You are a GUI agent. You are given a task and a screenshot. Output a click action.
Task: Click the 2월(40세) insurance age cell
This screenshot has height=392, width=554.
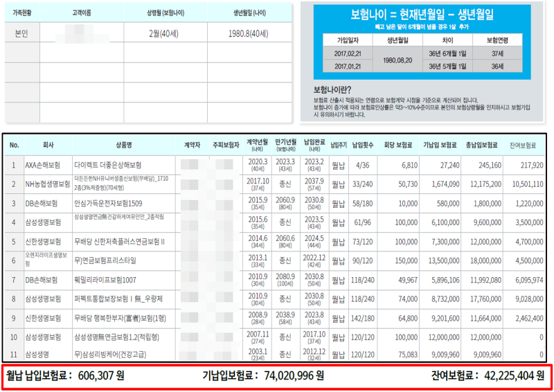(163, 33)
